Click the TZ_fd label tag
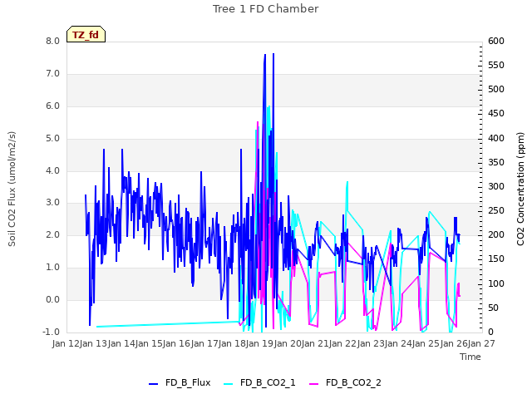The width and height of the screenshot is (532, 399). 86,34
